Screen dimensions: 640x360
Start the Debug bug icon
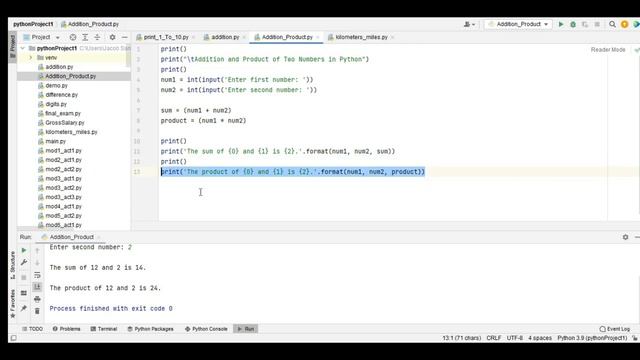(x=573, y=24)
